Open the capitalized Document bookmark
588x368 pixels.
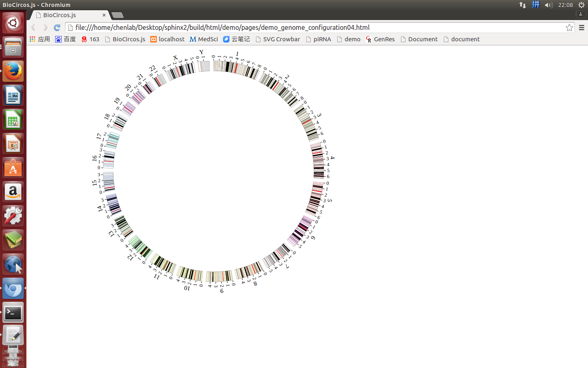419,39
